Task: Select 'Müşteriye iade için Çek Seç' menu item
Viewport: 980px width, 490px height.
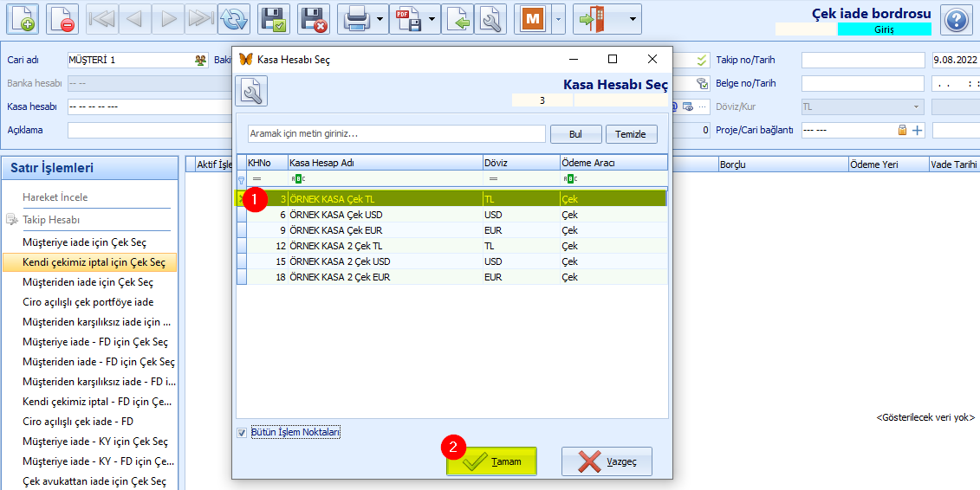Action: (84, 242)
